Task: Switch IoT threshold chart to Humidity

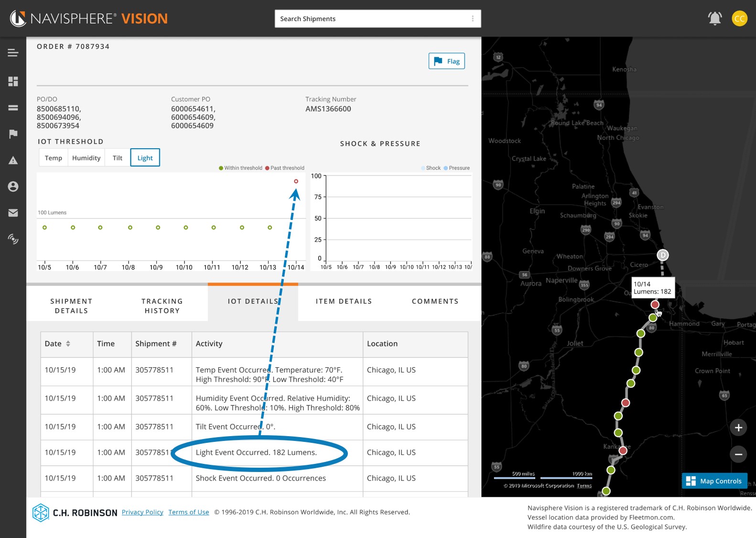Action: click(86, 158)
